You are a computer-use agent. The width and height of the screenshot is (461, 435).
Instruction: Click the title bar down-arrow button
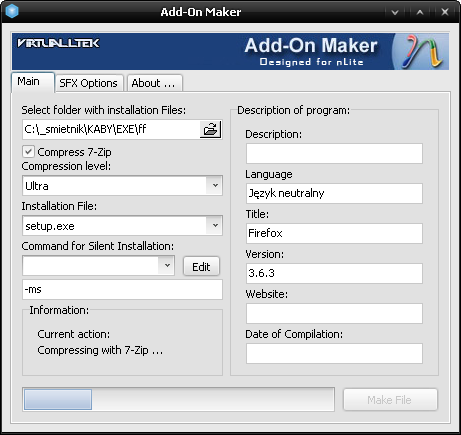coord(395,12)
